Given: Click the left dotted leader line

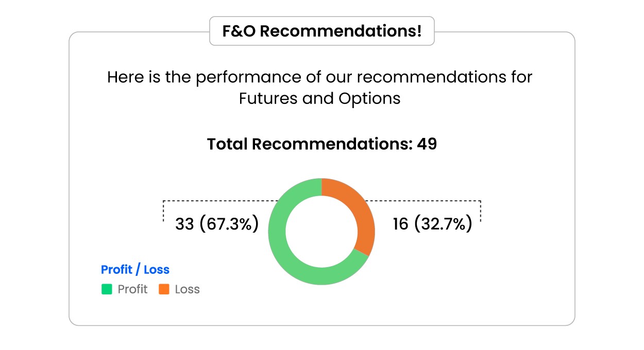Looking at the screenshot, I should [216, 200].
